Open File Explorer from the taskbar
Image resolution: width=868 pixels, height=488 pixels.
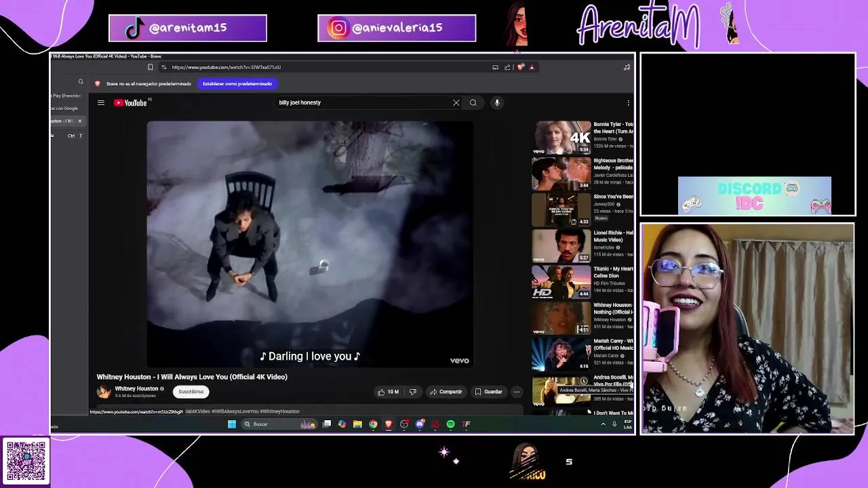click(x=357, y=424)
